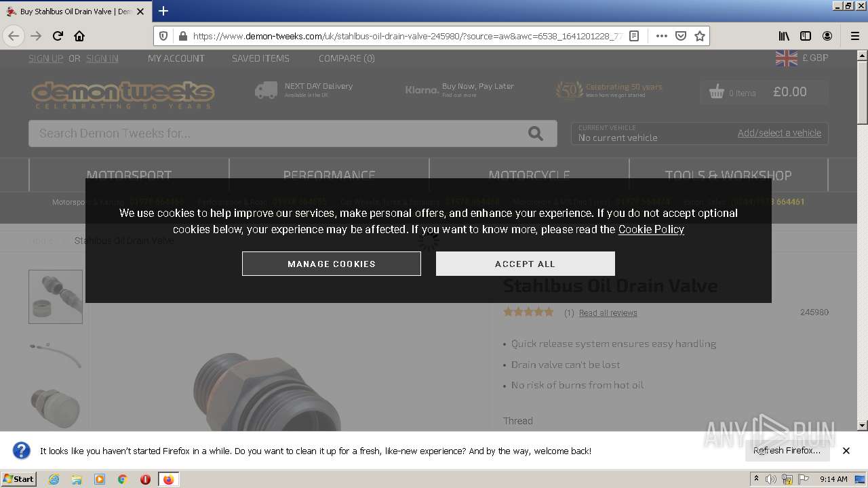Screen dimensions: 868x488
Task: Open the Motorsport category tab
Action: click(129, 175)
